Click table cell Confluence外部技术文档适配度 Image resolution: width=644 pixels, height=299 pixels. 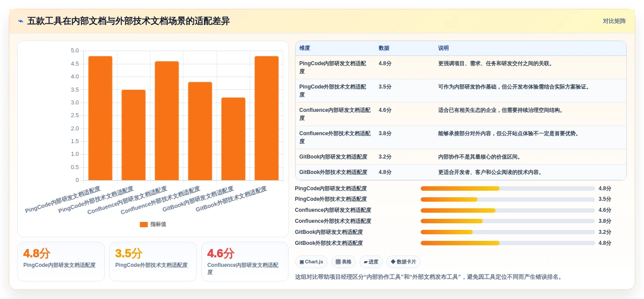335,137
